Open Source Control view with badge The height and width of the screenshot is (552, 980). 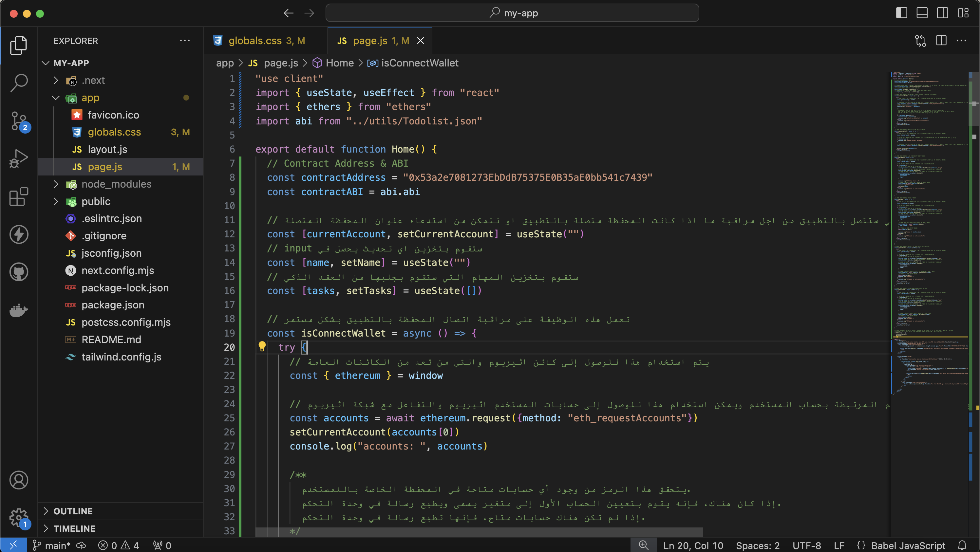click(18, 121)
